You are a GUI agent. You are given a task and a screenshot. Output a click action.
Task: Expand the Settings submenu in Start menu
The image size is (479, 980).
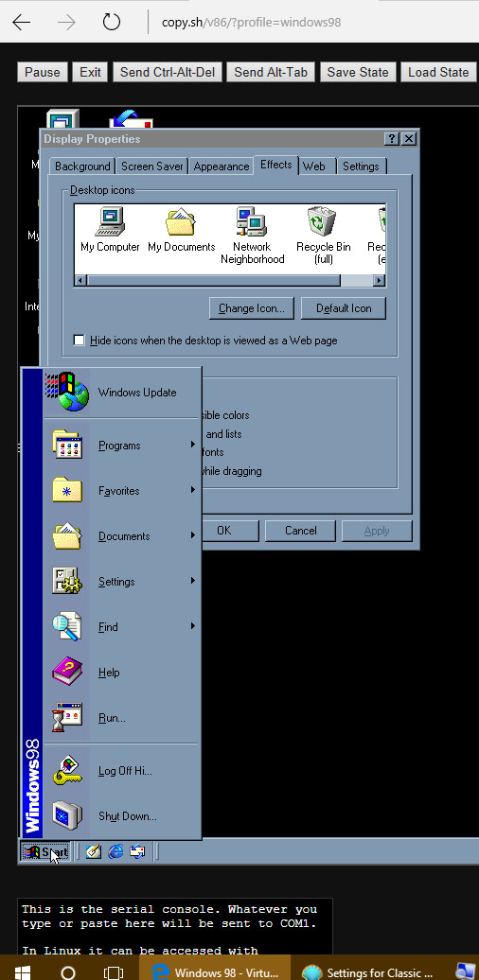click(x=122, y=581)
